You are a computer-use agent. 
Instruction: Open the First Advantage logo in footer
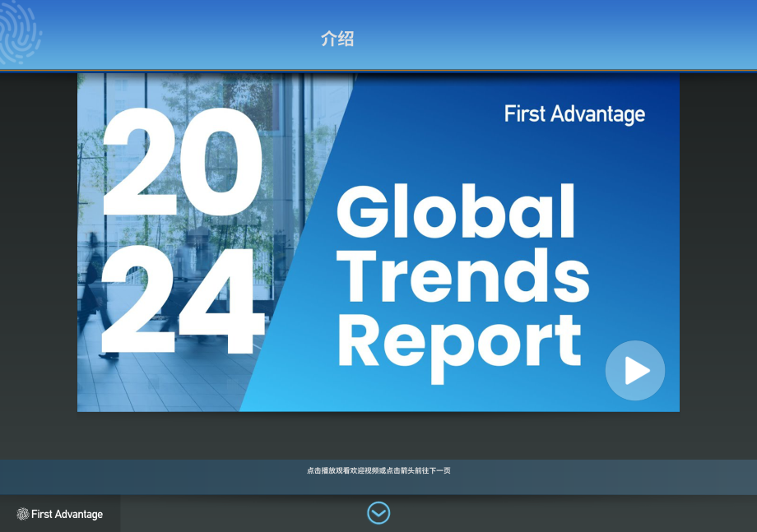[x=60, y=514]
